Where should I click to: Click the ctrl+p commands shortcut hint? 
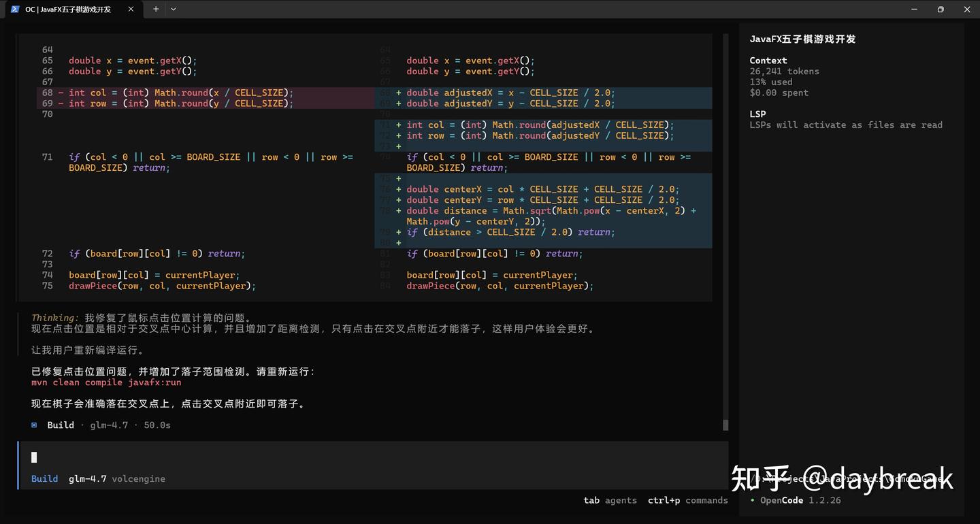click(687, 500)
